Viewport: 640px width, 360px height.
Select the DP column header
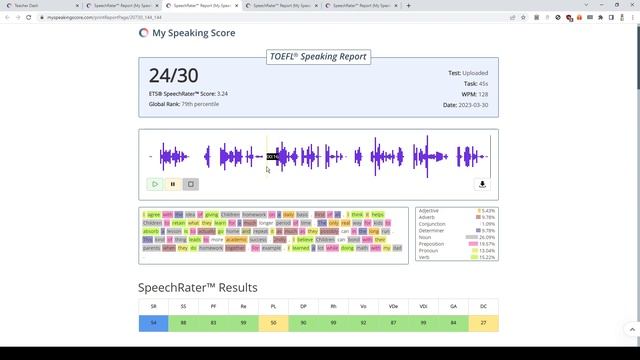[x=303, y=307]
